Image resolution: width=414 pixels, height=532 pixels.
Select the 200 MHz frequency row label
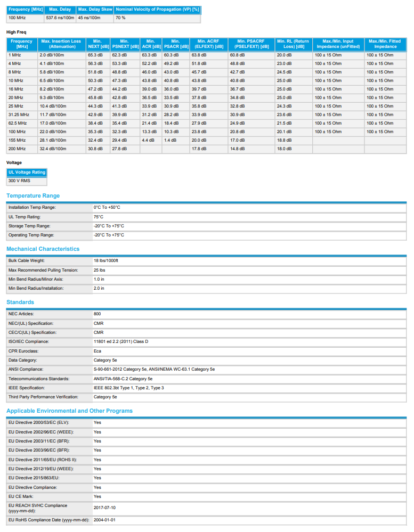17,149
